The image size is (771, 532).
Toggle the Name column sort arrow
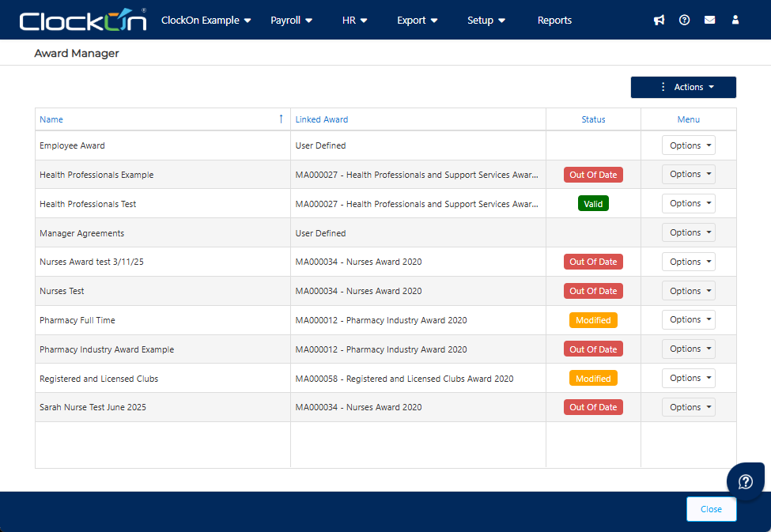(x=281, y=119)
